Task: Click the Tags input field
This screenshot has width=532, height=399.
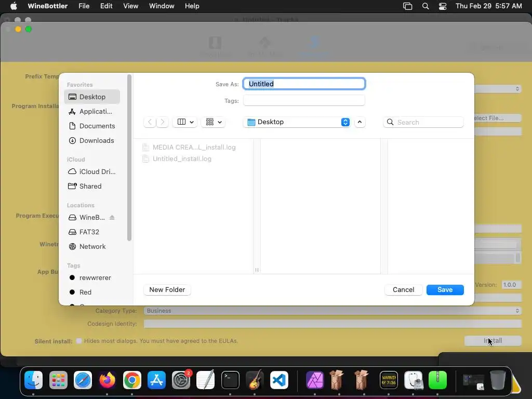Action: [x=304, y=100]
